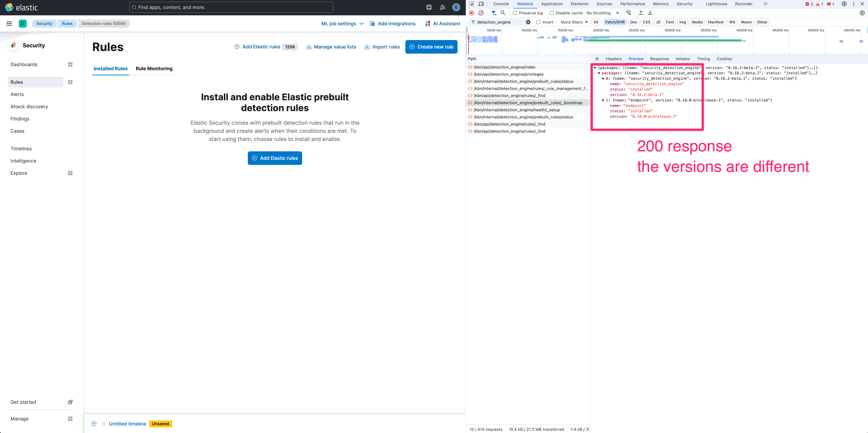Open the network search magnifier icon
868x433 pixels.
point(503,13)
